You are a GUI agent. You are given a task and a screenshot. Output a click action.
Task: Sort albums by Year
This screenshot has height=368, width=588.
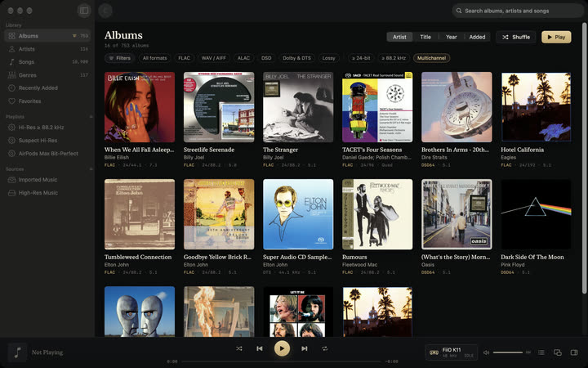coord(451,37)
